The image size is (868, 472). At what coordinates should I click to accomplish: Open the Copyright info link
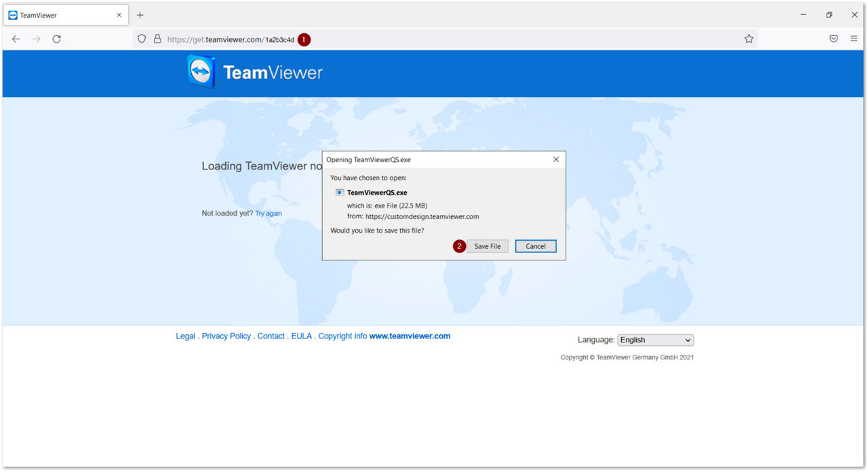tap(342, 336)
